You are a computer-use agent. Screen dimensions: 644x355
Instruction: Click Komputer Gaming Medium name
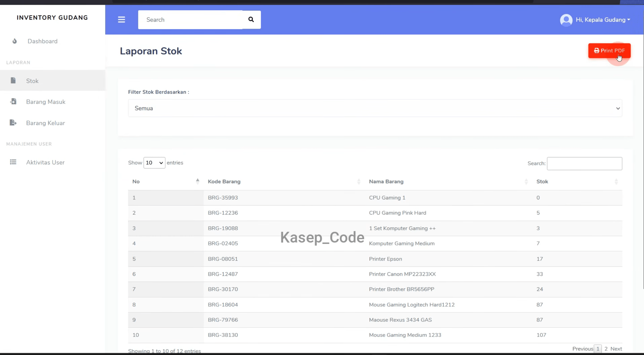402,243
